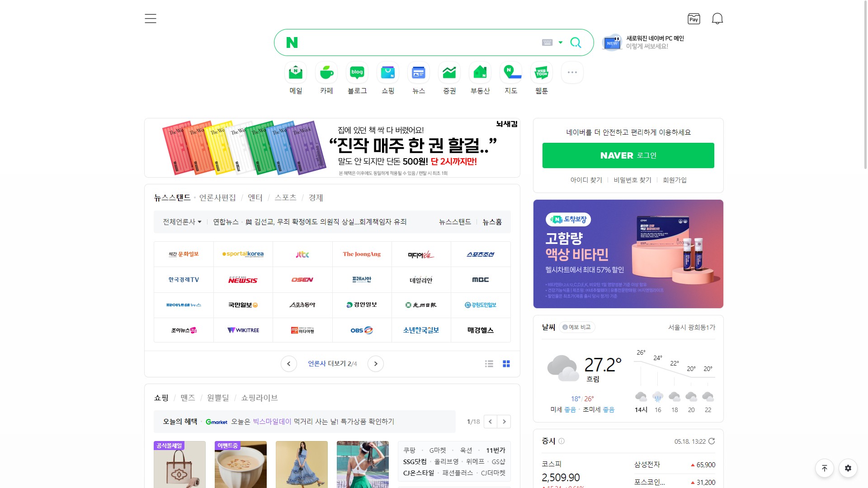The width and height of the screenshot is (868, 488).
Task: Expand the 전체언론사 dropdown
Action: (x=182, y=222)
